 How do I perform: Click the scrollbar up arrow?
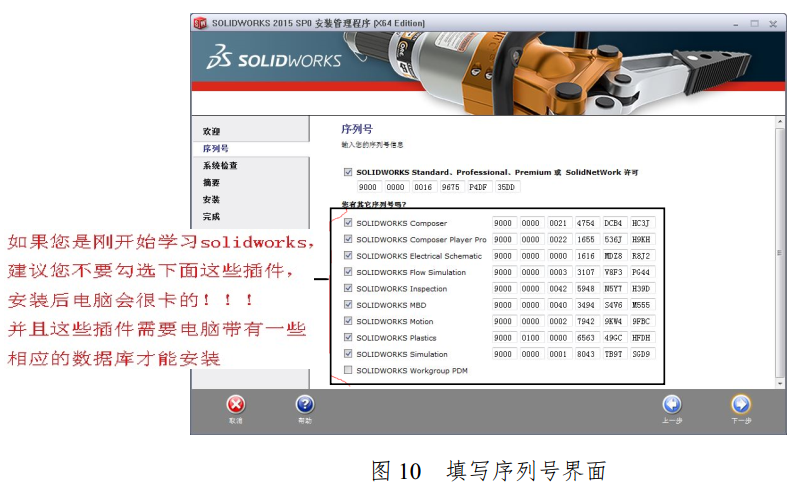[780, 122]
